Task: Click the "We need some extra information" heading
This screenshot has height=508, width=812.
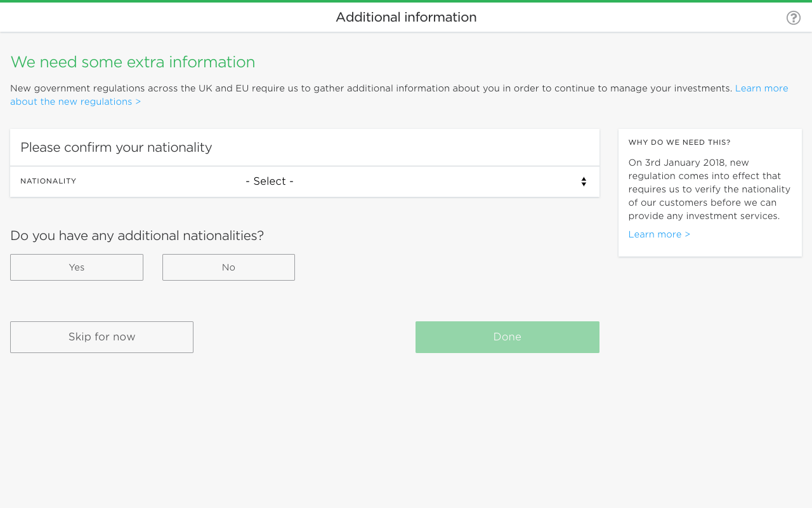Action: [133, 62]
